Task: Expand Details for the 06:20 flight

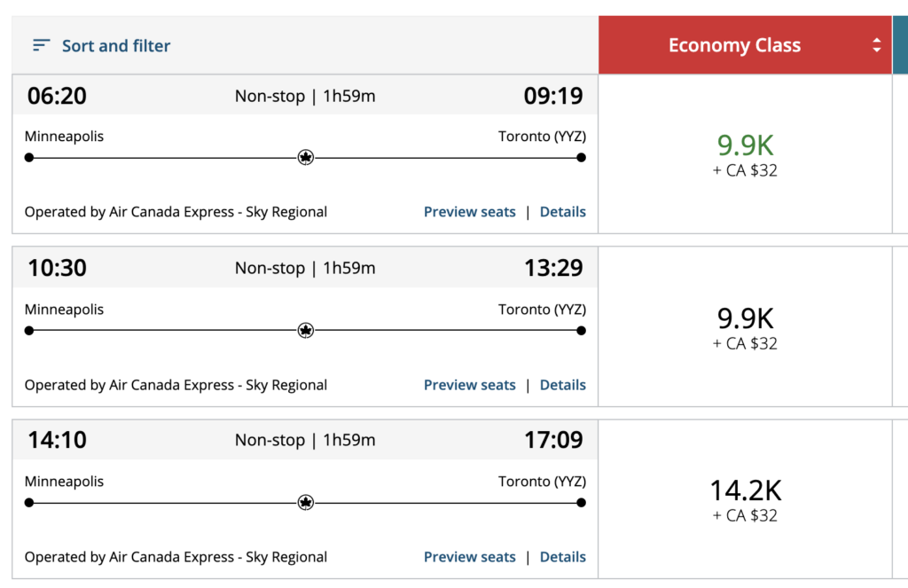Action: 562,211
